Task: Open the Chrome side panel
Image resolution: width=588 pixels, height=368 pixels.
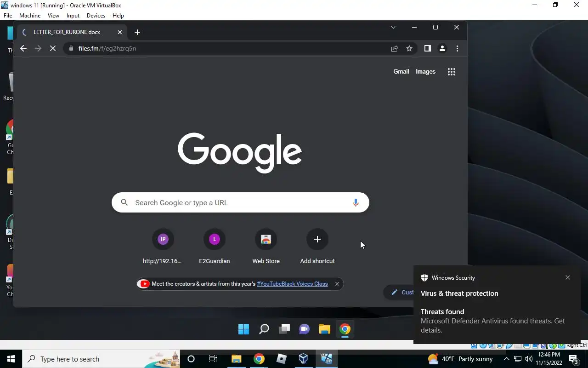Action: (428, 48)
